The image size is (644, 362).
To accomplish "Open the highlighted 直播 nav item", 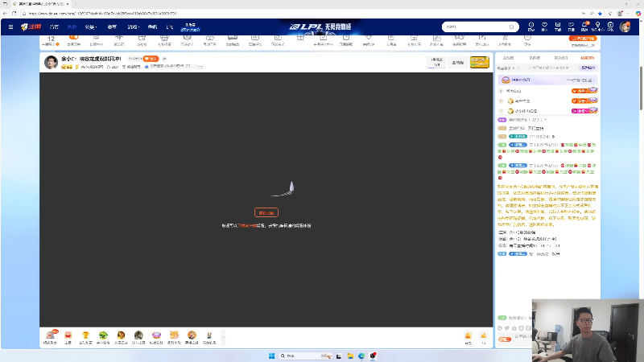I will tap(72, 27).
